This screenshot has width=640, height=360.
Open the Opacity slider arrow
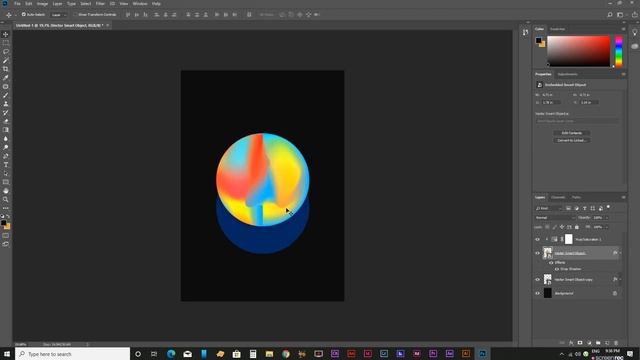coord(607,218)
